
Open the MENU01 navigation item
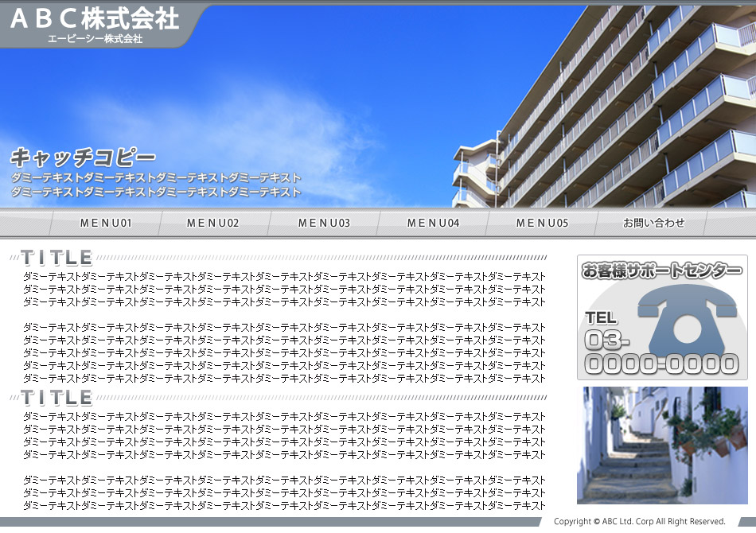coord(106,224)
